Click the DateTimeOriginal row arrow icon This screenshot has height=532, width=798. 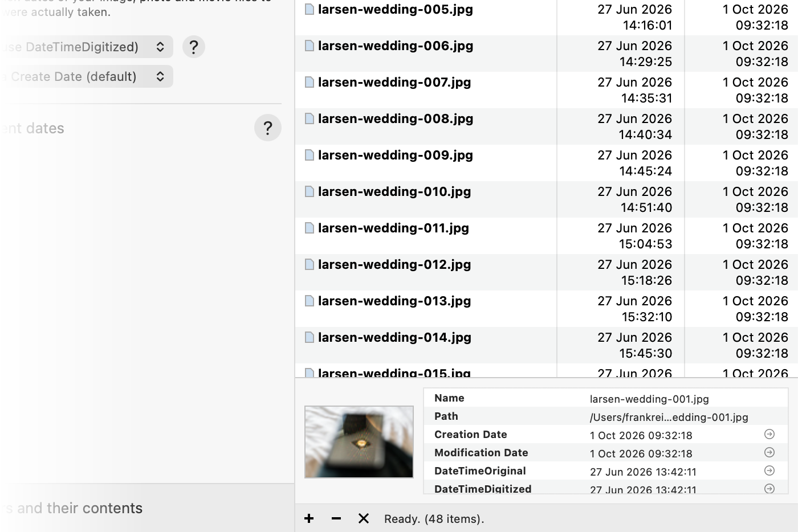(x=769, y=471)
